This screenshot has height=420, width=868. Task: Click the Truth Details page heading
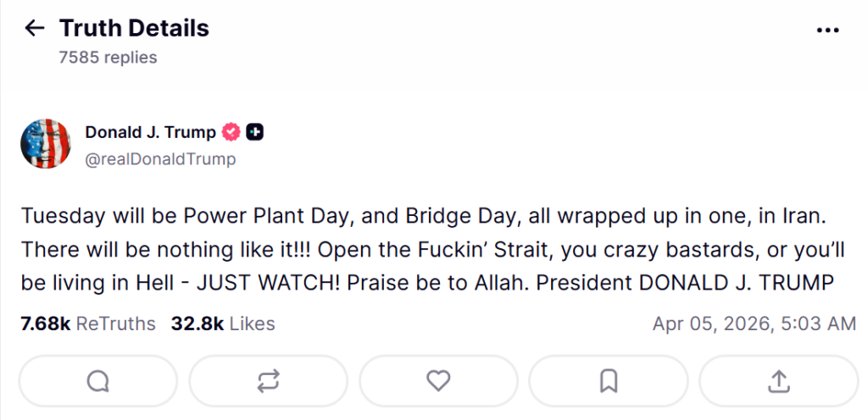[134, 29]
